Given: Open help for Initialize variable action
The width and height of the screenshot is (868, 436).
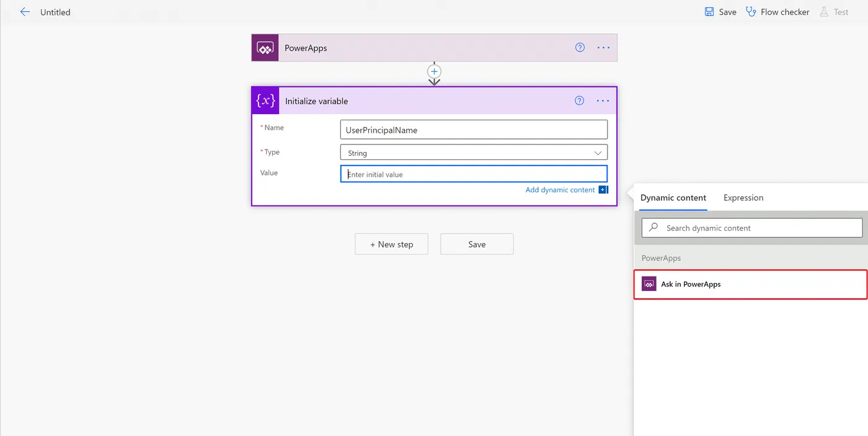Looking at the screenshot, I should (579, 100).
